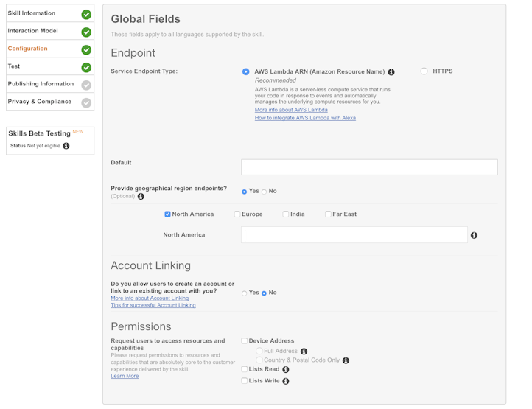Click info icon beside North America input field

tap(474, 235)
